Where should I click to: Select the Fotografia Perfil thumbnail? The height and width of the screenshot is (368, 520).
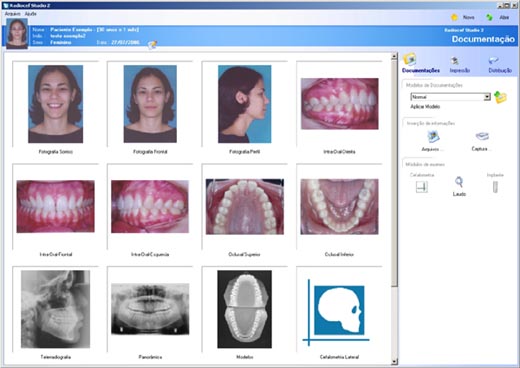[245, 104]
